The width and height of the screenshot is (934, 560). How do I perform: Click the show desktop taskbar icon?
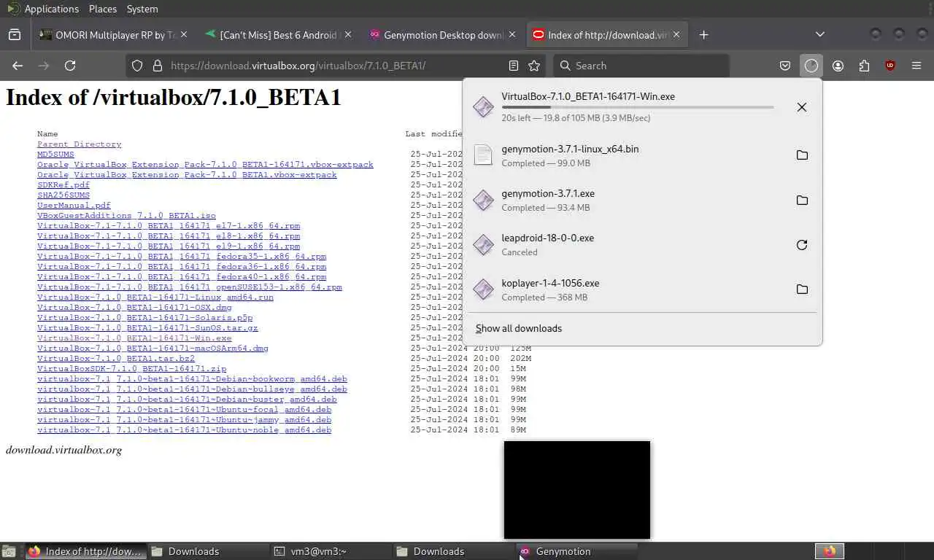[9, 551]
